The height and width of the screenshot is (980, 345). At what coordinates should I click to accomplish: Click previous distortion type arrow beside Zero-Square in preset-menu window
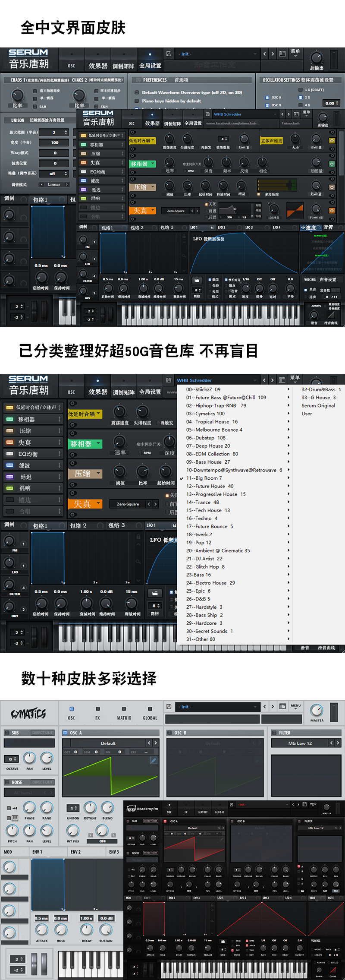point(149,504)
